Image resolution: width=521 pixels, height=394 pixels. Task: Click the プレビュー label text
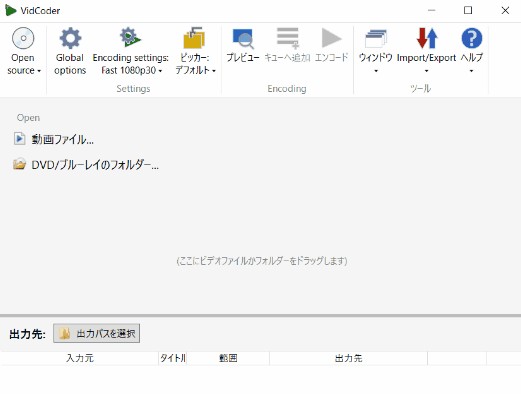(x=243, y=57)
